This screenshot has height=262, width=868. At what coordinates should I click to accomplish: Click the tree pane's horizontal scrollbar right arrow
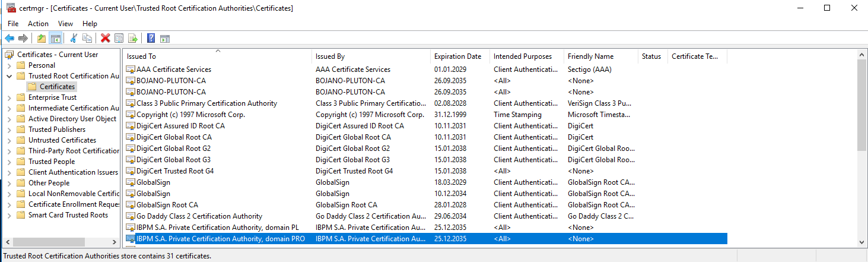115,242
